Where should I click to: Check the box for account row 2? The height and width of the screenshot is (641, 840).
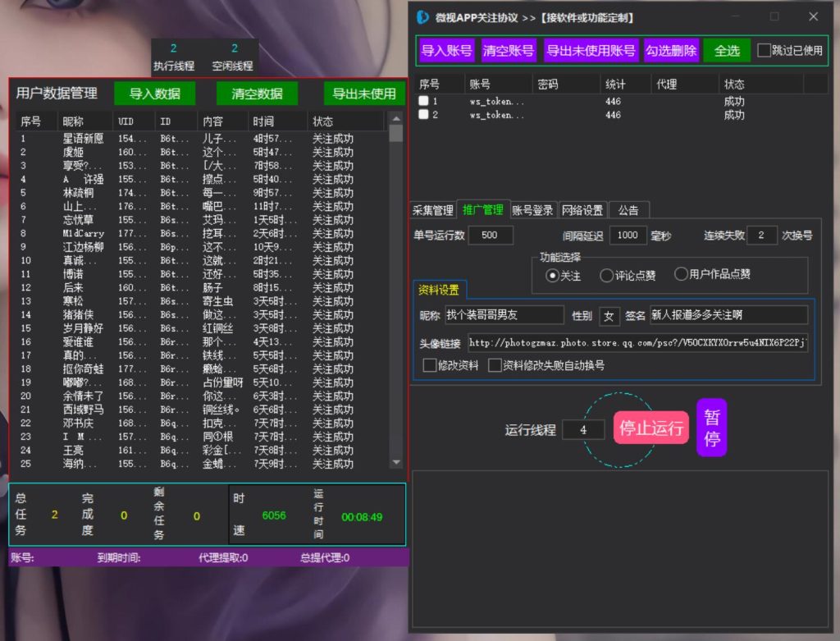pyautogui.click(x=424, y=114)
